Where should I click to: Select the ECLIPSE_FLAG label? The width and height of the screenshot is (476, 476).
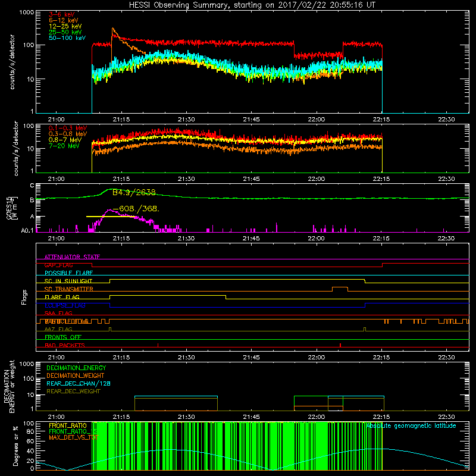(65, 305)
